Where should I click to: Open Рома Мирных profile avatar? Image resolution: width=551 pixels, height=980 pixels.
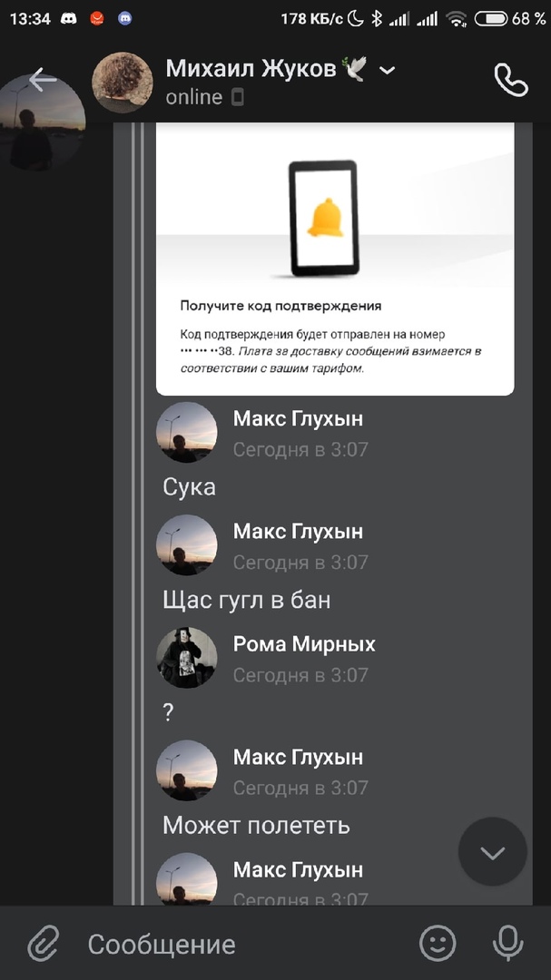pos(186,658)
